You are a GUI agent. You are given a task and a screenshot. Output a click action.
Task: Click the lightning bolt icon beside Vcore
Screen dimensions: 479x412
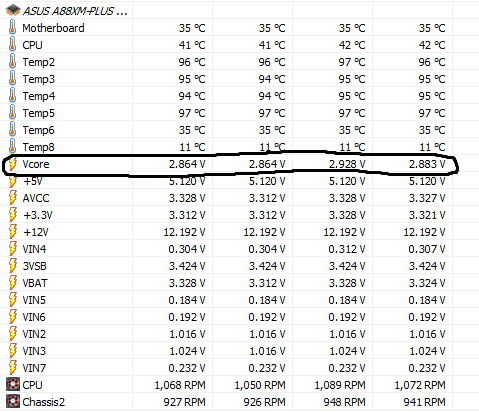(x=12, y=164)
